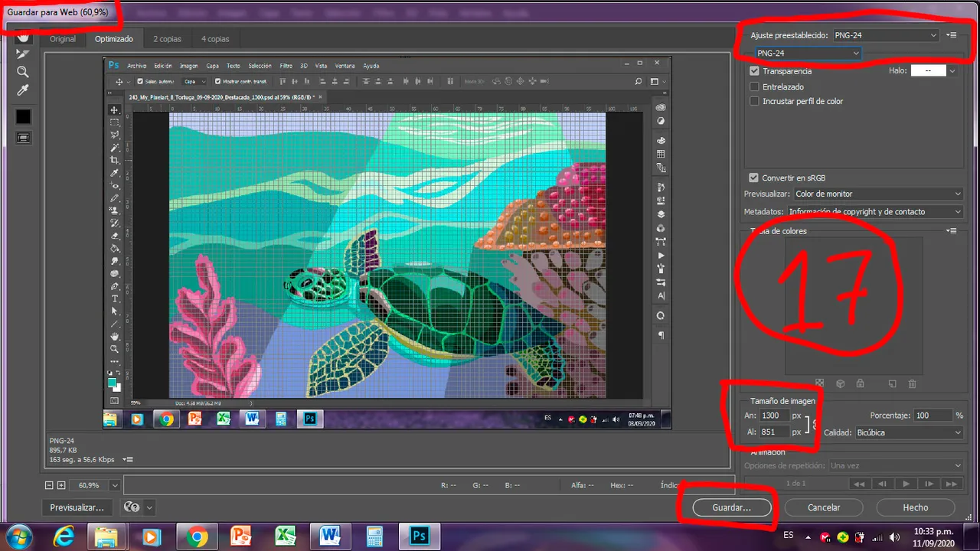Open PowerPoint from the taskbar
The width and height of the screenshot is (980, 551).
pyautogui.click(x=240, y=536)
